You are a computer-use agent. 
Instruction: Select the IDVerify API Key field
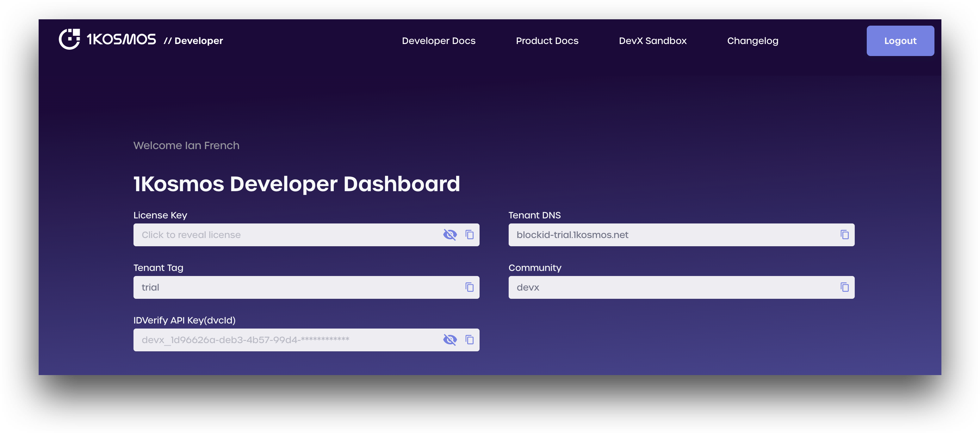pyautogui.click(x=306, y=340)
